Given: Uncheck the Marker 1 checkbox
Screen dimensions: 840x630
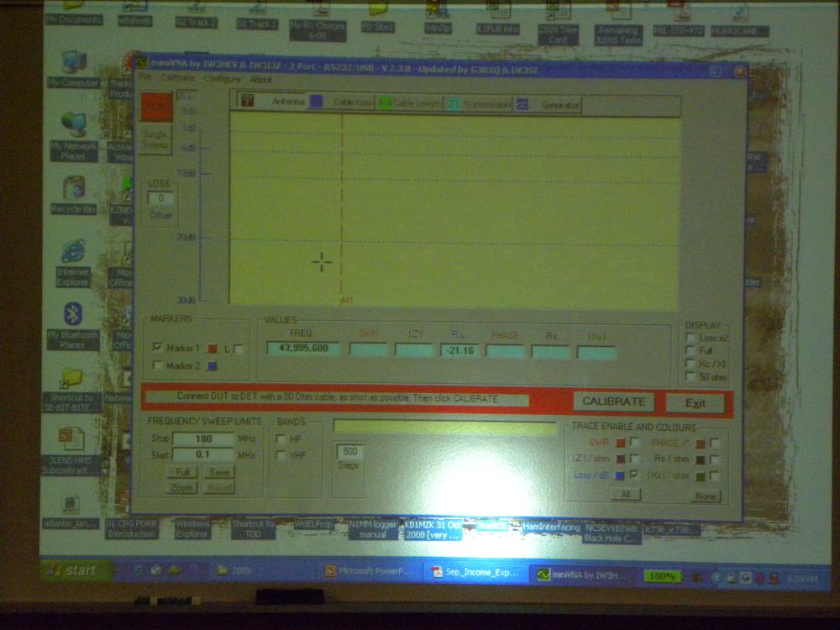Looking at the screenshot, I should coord(157,347).
